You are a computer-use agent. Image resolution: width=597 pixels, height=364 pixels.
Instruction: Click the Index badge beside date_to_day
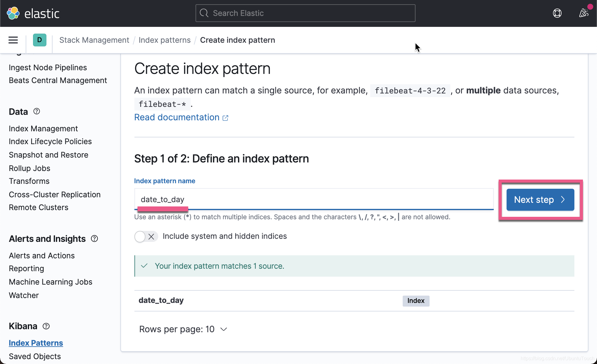416,301
